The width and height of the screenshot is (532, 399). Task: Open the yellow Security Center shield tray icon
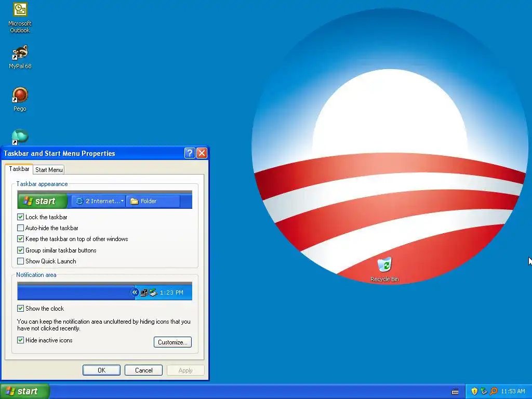pos(474,391)
